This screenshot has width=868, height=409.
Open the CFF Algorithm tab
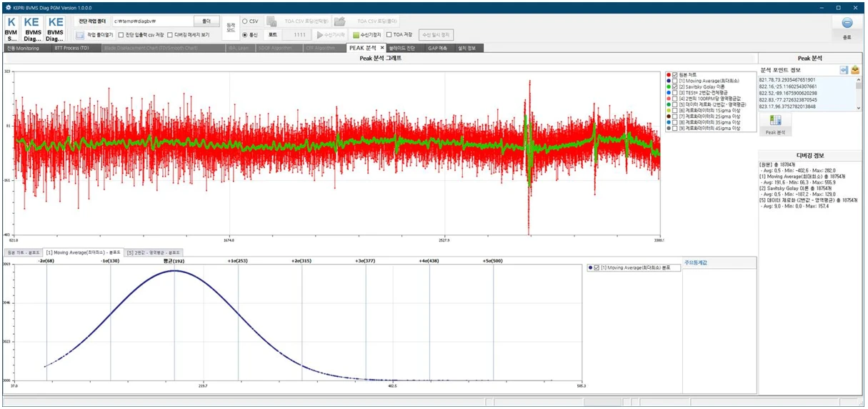click(x=323, y=48)
